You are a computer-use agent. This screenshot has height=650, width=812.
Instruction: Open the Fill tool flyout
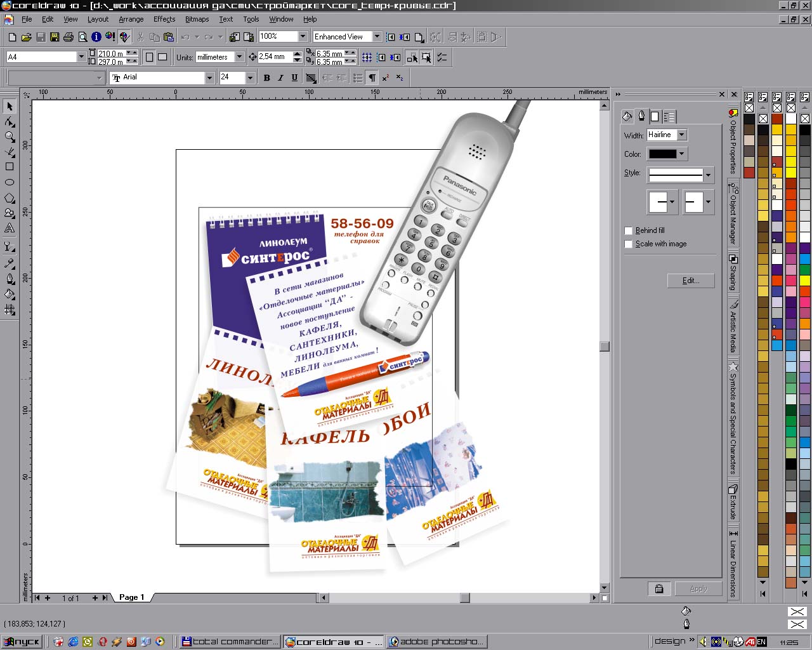pos(10,294)
